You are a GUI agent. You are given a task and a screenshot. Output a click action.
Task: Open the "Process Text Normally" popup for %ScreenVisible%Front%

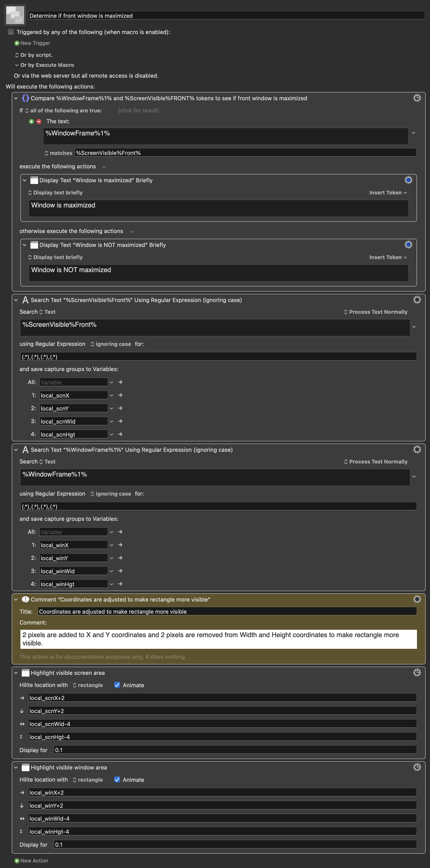pyautogui.click(x=375, y=312)
